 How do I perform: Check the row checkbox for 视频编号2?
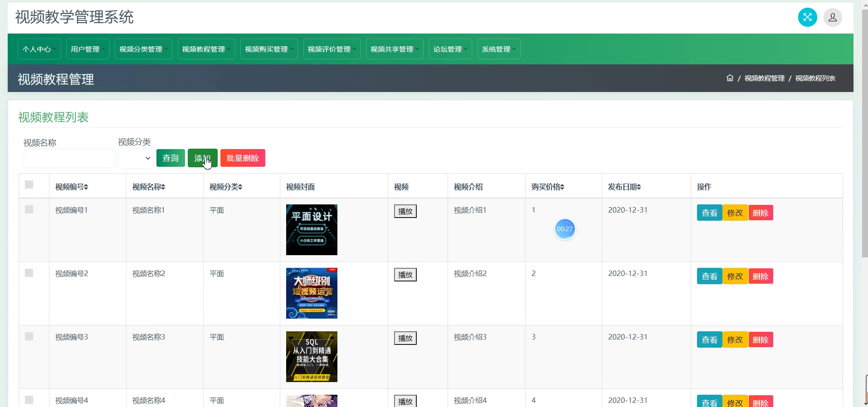click(29, 273)
